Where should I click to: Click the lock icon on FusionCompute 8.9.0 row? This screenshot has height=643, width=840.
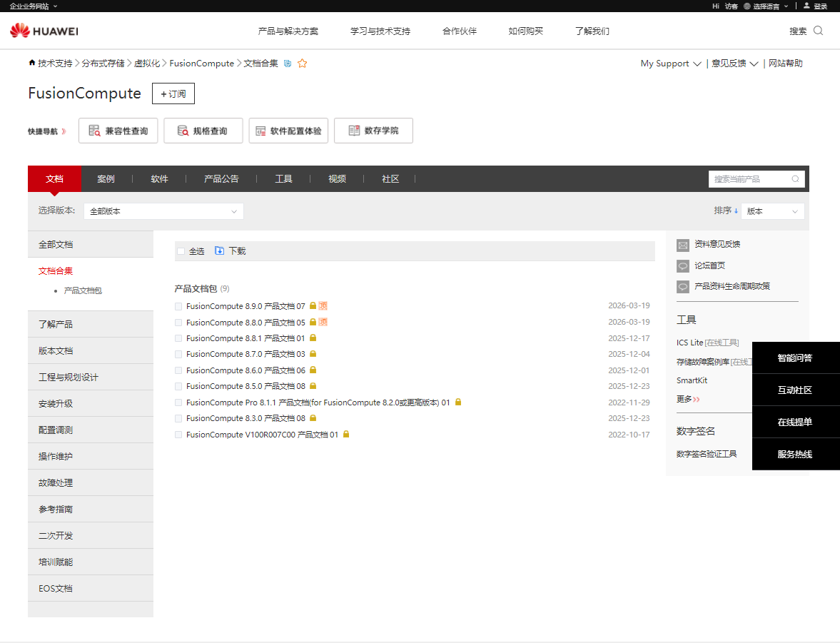click(x=313, y=305)
